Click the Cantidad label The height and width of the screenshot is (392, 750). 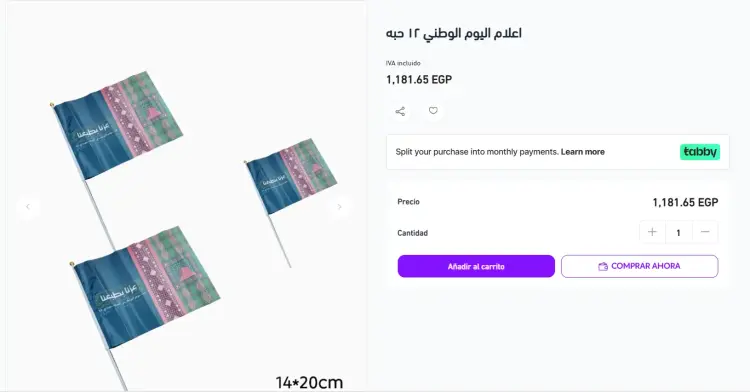pos(412,233)
